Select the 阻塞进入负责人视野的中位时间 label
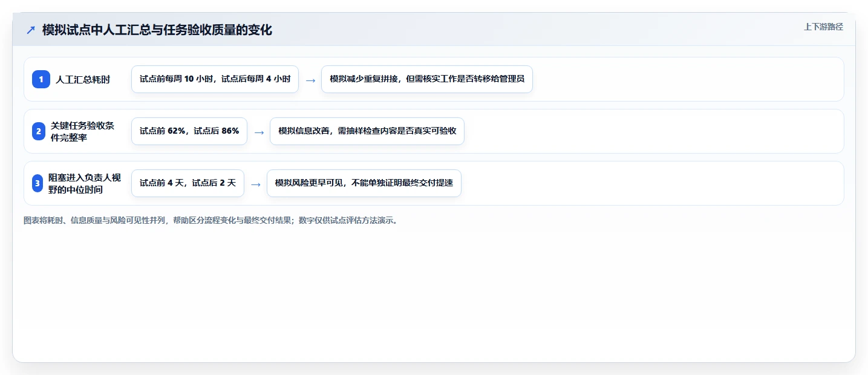This screenshot has width=868, height=375. click(x=85, y=183)
